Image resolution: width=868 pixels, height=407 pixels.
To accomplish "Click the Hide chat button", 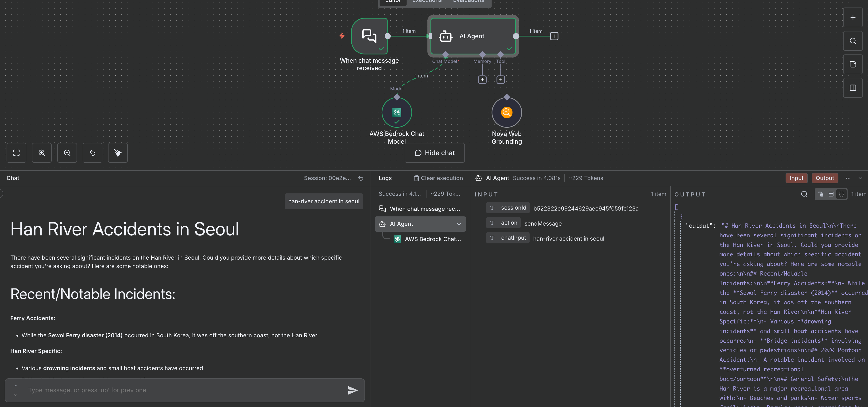I will (x=434, y=153).
